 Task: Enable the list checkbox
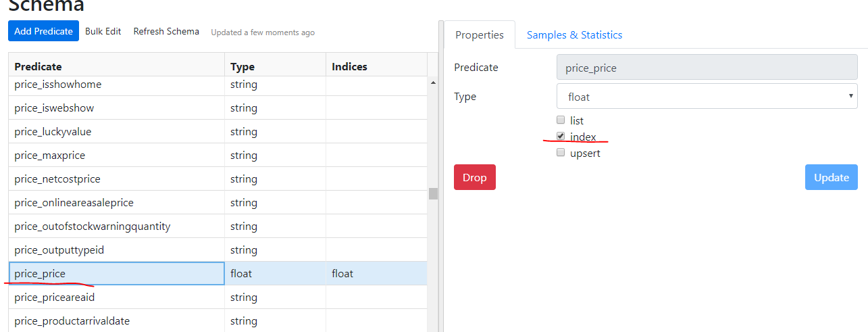(x=561, y=120)
